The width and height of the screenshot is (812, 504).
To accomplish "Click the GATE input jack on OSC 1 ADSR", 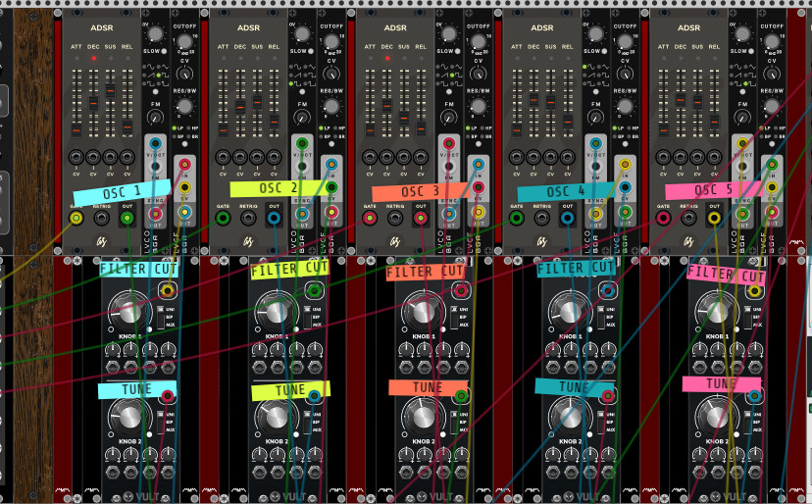I will [76, 218].
